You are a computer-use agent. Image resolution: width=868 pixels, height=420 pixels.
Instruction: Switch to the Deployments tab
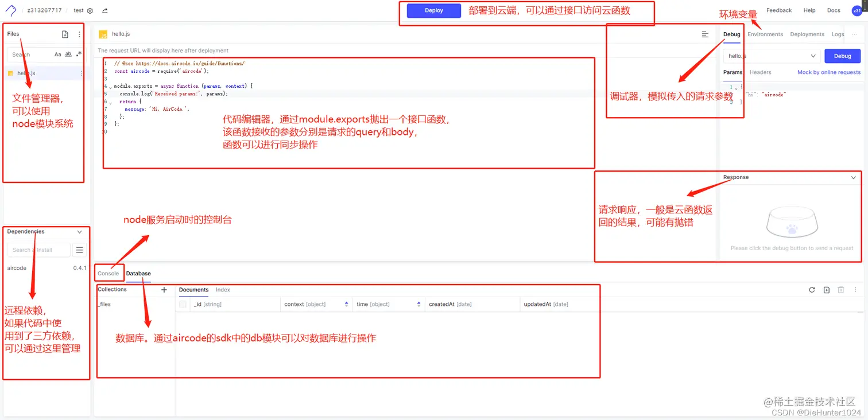coord(807,34)
